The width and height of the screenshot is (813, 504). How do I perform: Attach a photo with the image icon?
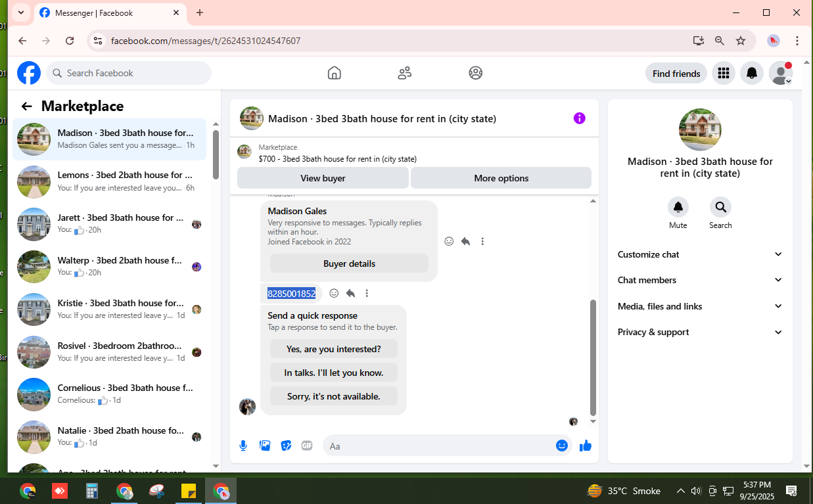click(265, 446)
